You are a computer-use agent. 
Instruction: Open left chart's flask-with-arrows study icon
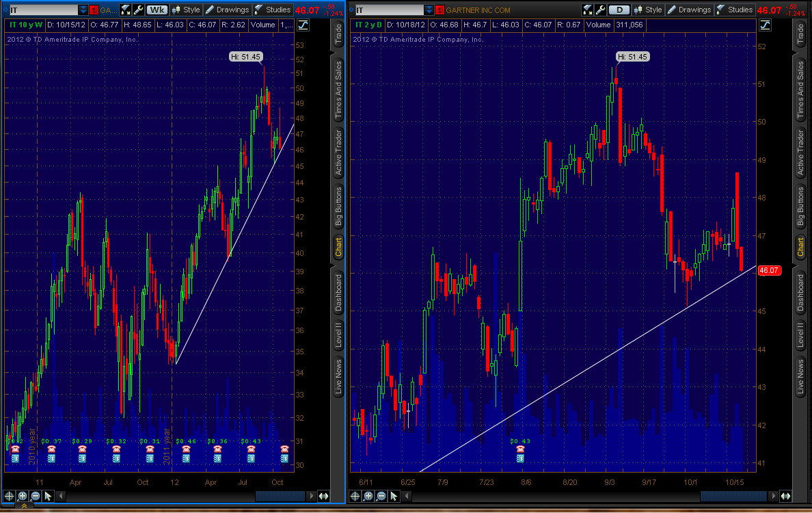point(125,10)
